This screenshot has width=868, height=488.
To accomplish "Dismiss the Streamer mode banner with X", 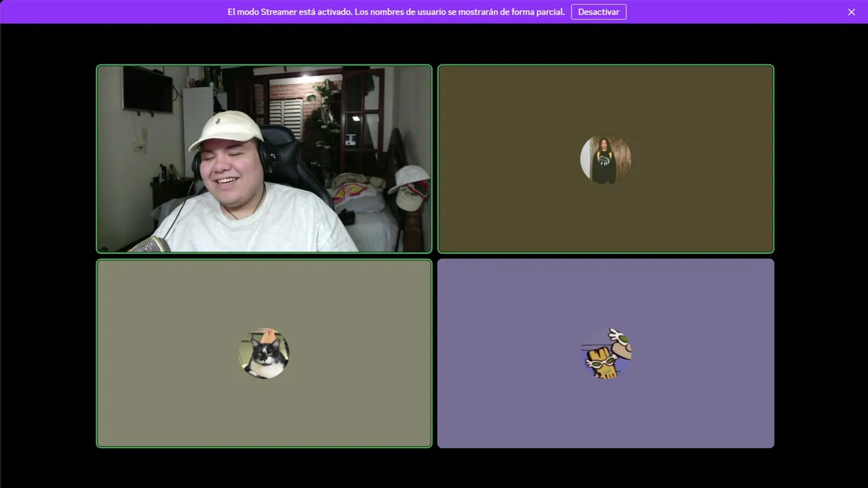I will pyautogui.click(x=851, y=12).
